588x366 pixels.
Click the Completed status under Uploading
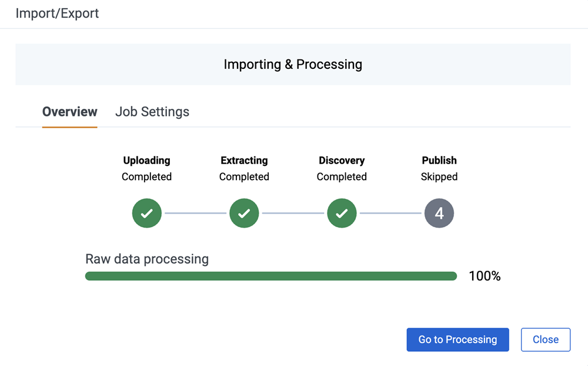pos(146,177)
